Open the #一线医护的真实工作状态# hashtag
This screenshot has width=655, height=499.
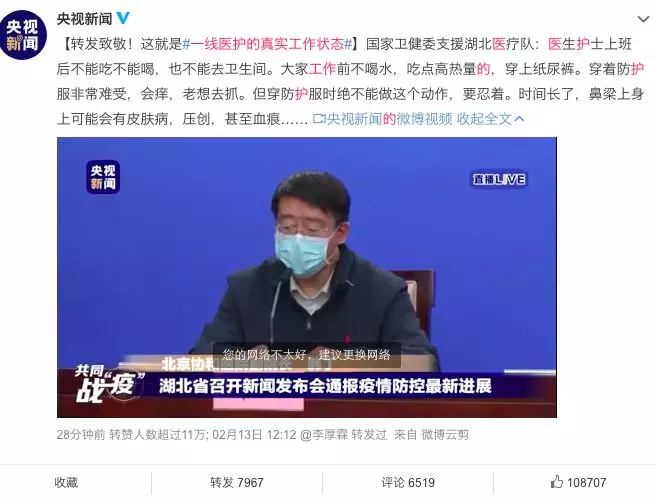[x=268, y=44]
